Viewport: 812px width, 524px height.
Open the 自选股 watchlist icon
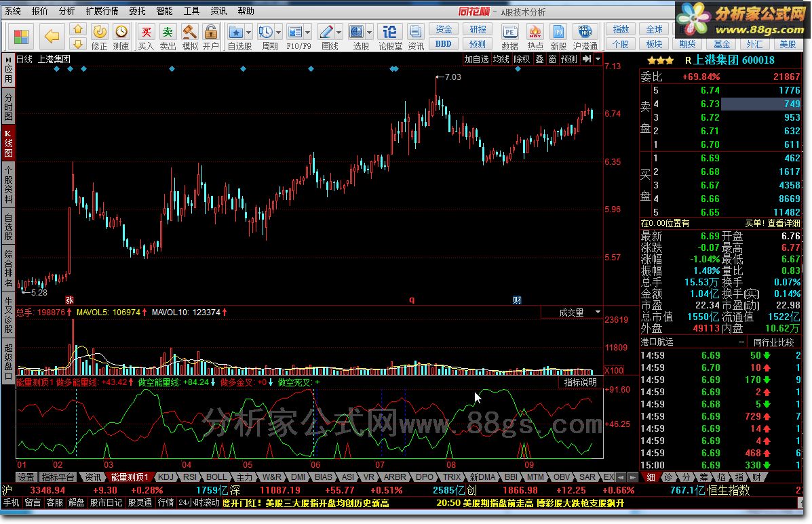(236, 32)
